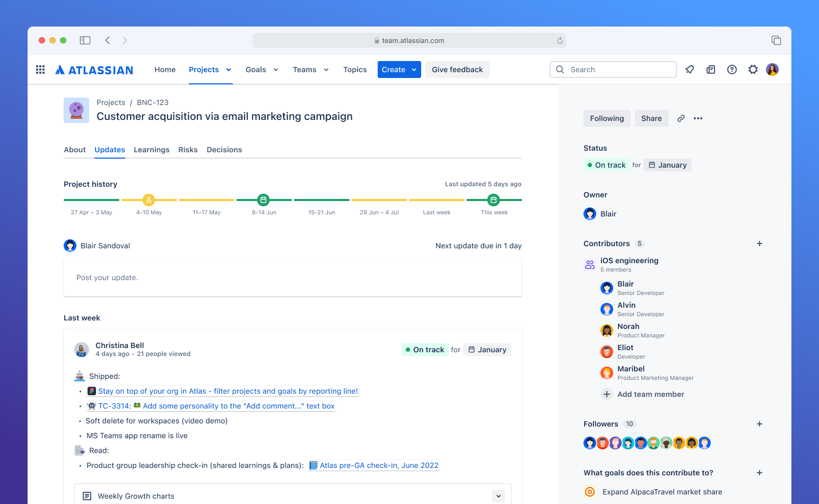Open the notifications pin icon in header
Image resolution: width=819 pixels, height=504 pixels.
690,69
